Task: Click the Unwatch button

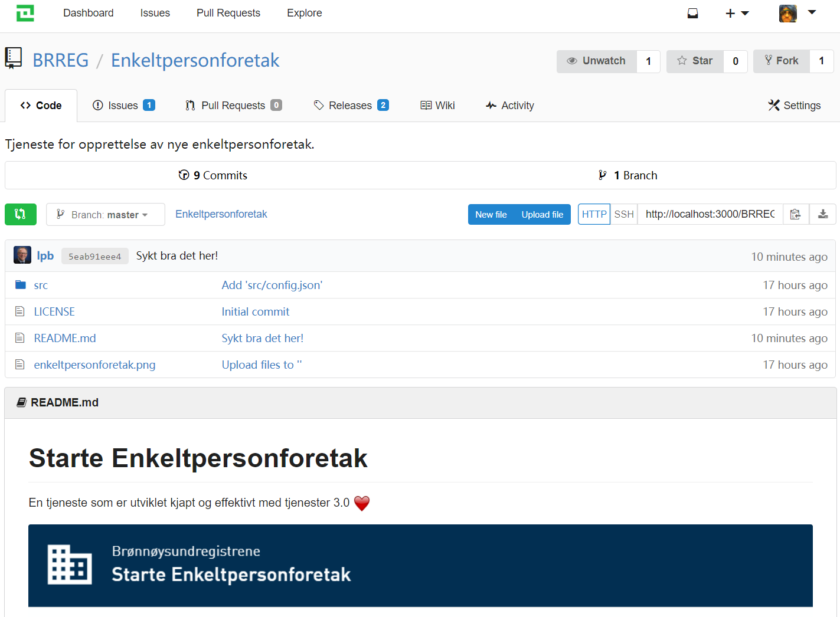Action: pos(597,61)
